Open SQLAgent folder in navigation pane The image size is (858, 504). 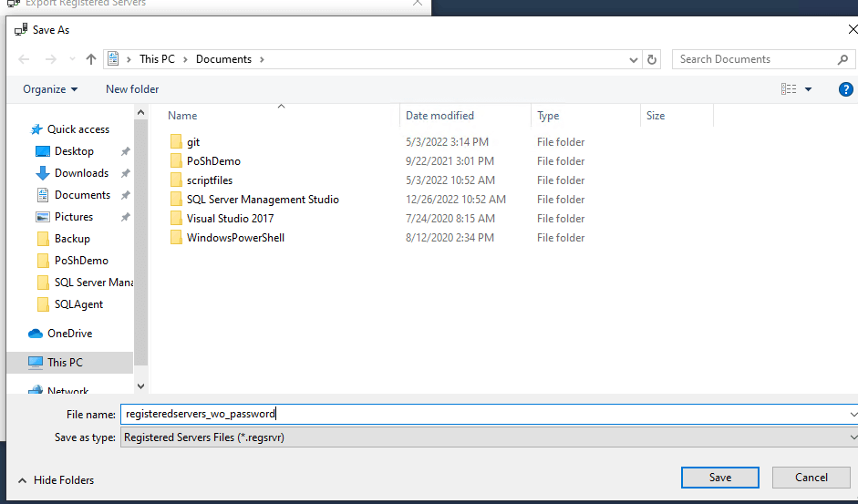(78, 304)
